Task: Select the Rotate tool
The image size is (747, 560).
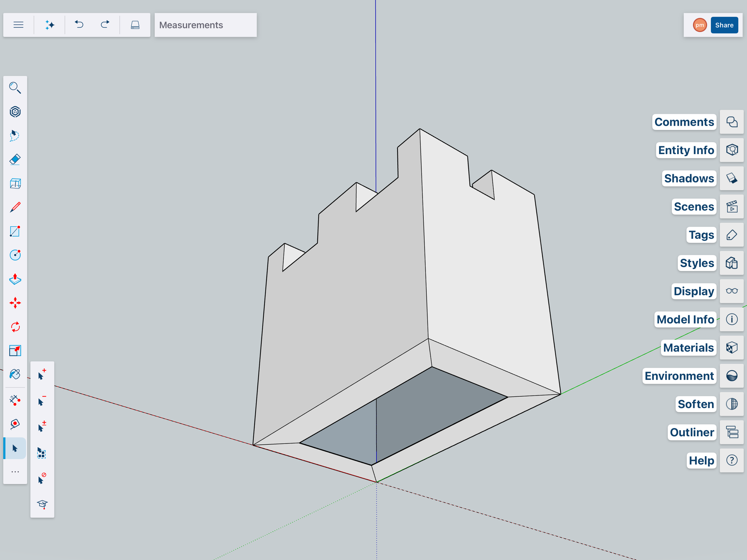Action: [x=15, y=327]
